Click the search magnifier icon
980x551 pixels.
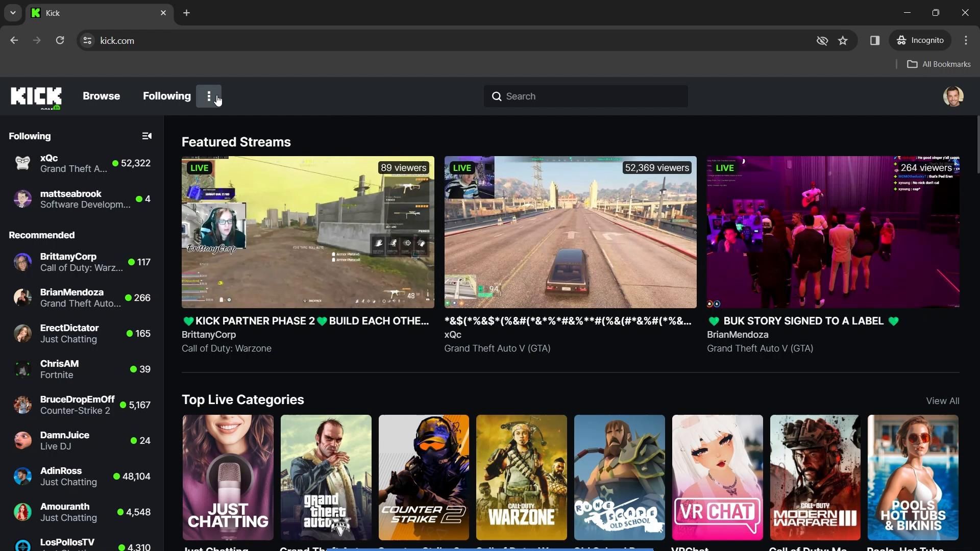497,96
